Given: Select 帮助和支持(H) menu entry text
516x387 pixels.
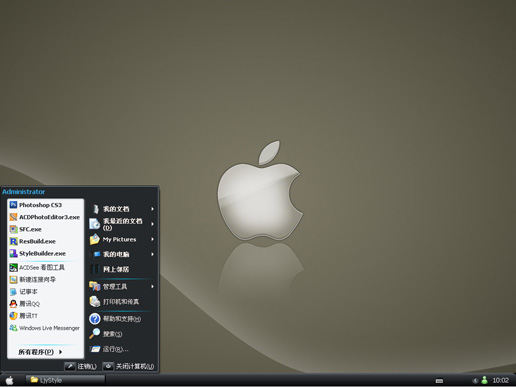Looking at the screenshot, I should (122, 319).
